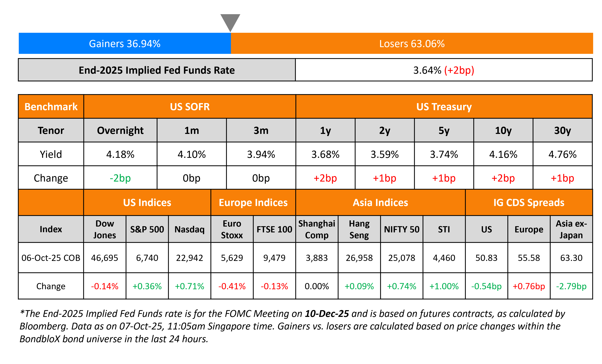Click the blue Gainers 36.94% bar segment
The image size is (602, 364).
[x=125, y=43]
